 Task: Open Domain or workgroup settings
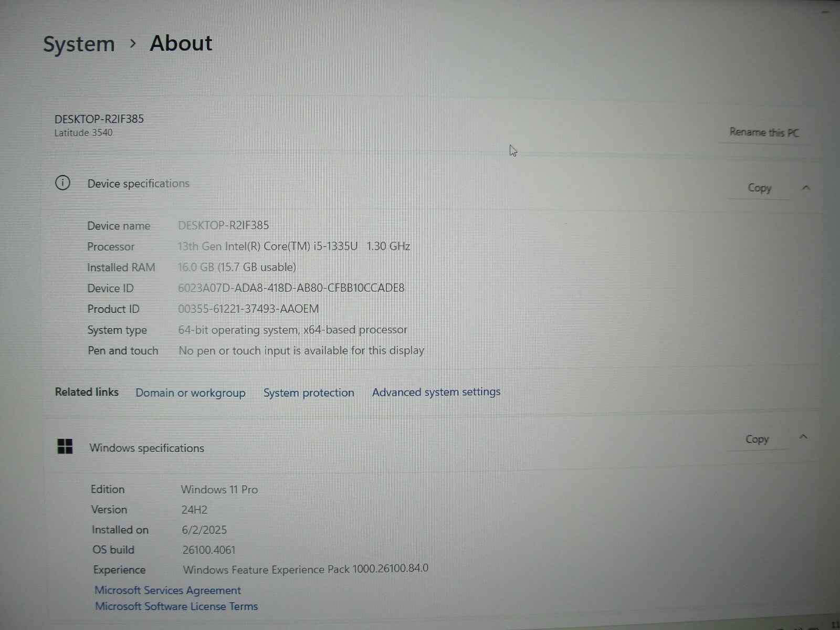pyautogui.click(x=190, y=392)
